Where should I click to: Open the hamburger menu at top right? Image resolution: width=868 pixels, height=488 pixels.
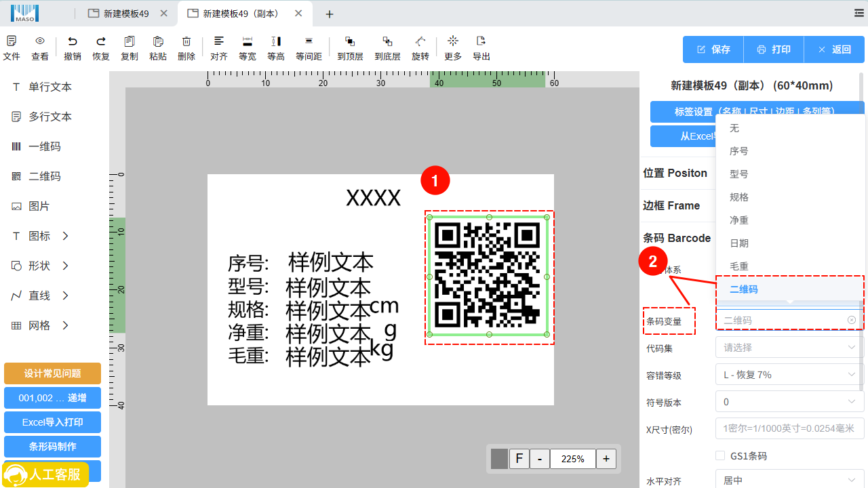[x=859, y=13]
